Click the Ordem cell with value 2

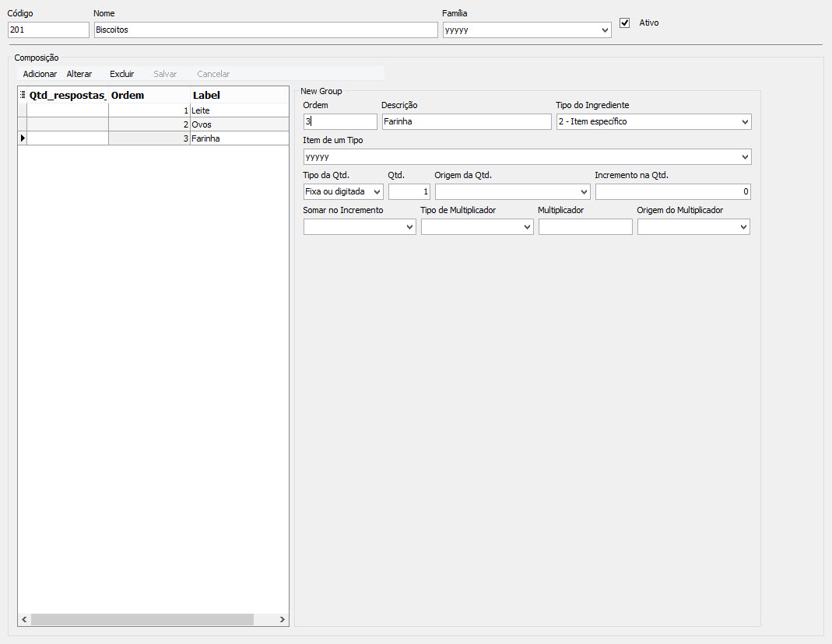[149, 124]
